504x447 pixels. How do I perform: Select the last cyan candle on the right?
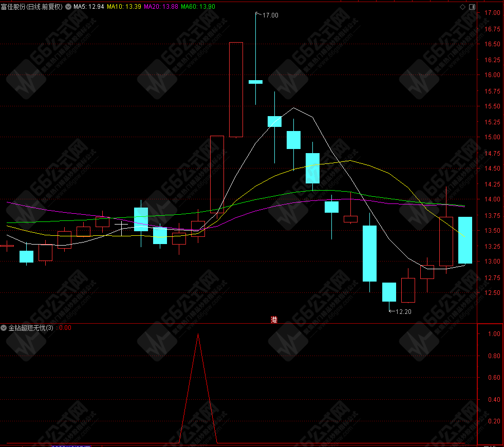465,240
